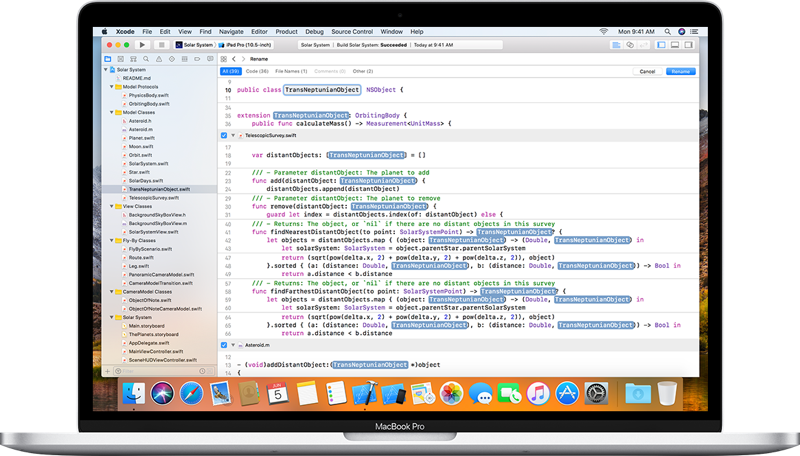This screenshot has width=800, height=456.
Task: Open the App Store Dock icon
Action: pyautogui.click(x=569, y=393)
